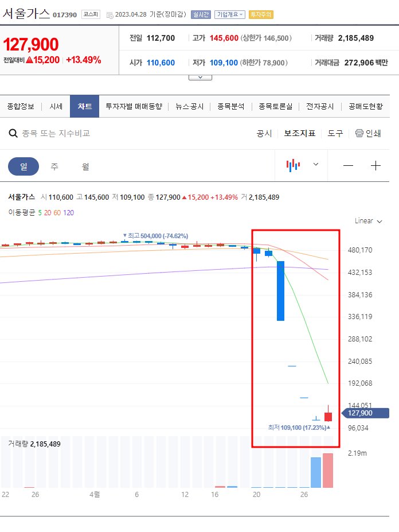This screenshot has width=399, height=532.
Task: Select the 차트 tab
Action: pyautogui.click(x=84, y=107)
